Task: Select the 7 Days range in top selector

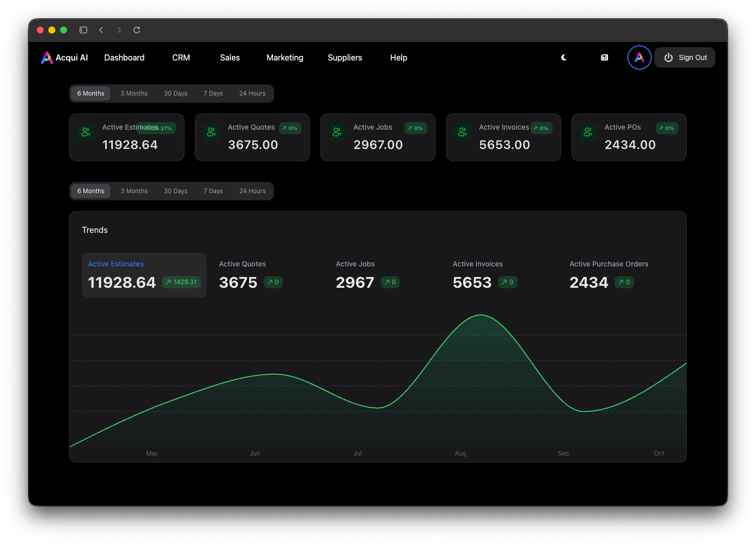Action: [x=213, y=93]
